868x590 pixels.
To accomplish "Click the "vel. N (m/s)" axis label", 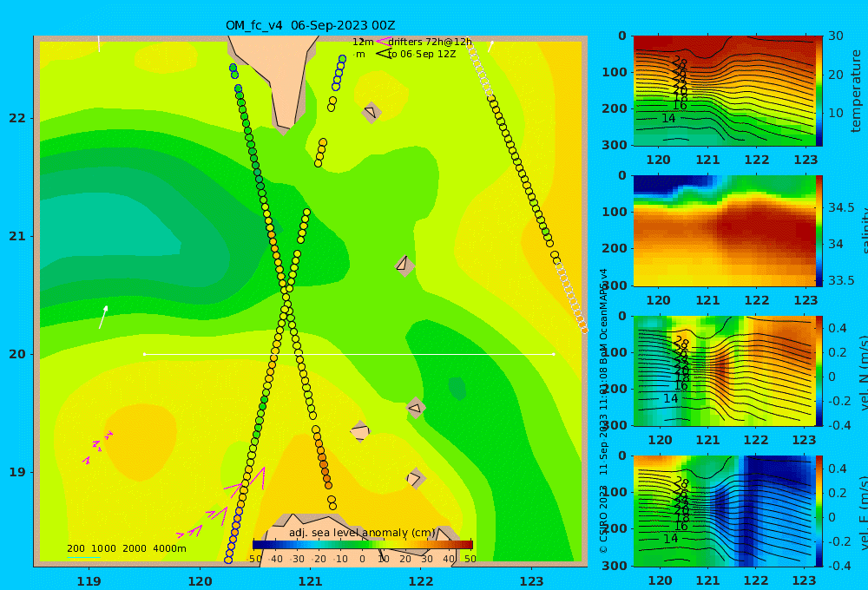I will point(863,372).
